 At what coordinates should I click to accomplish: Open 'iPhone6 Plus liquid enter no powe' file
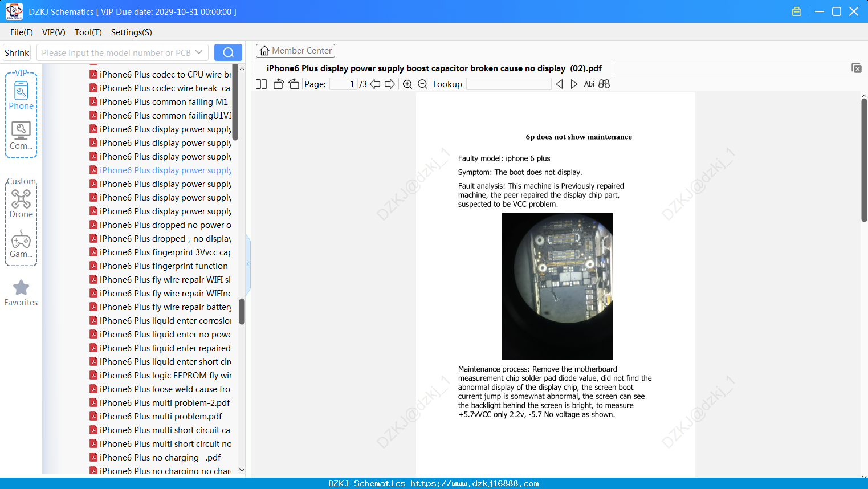click(x=161, y=335)
